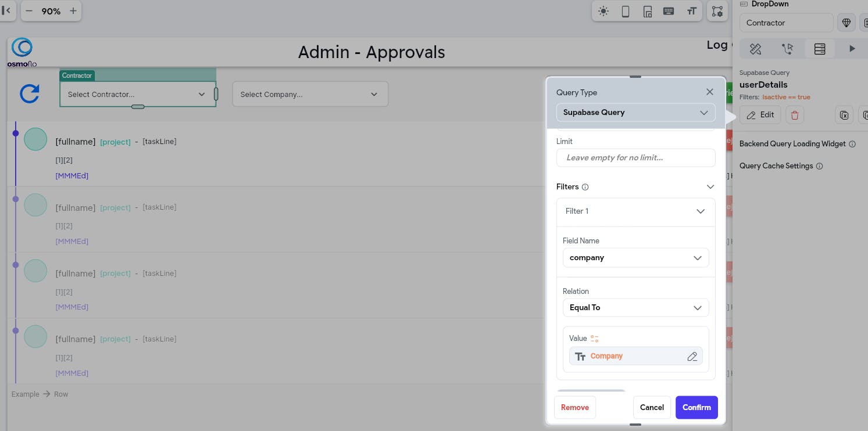Confirm the query settings
Viewport: 868px width, 431px height.
(x=696, y=407)
